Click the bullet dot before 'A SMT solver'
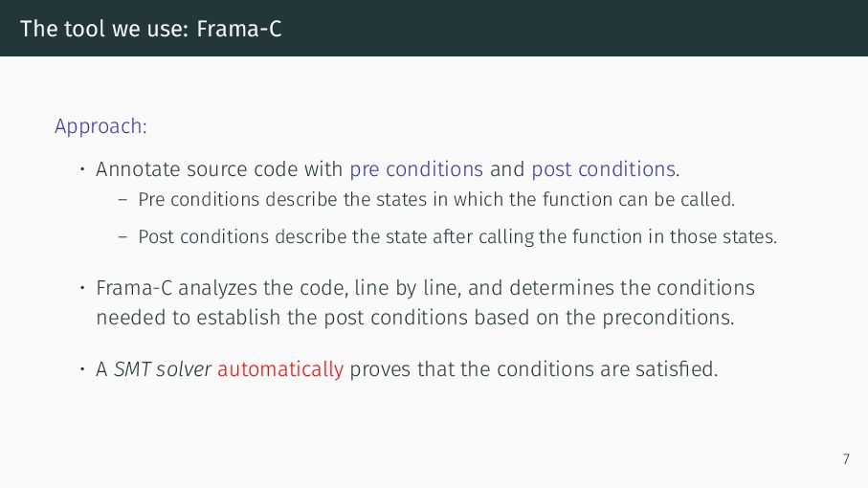 [82, 369]
